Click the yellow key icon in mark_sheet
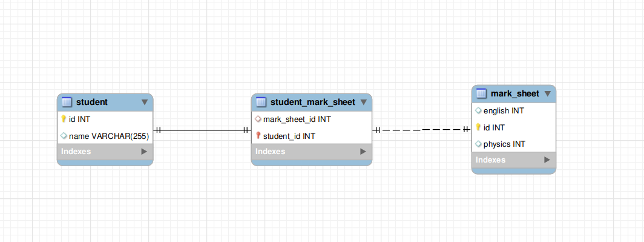The width and height of the screenshot is (644, 242). pyautogui.click(x=478, y=127)
